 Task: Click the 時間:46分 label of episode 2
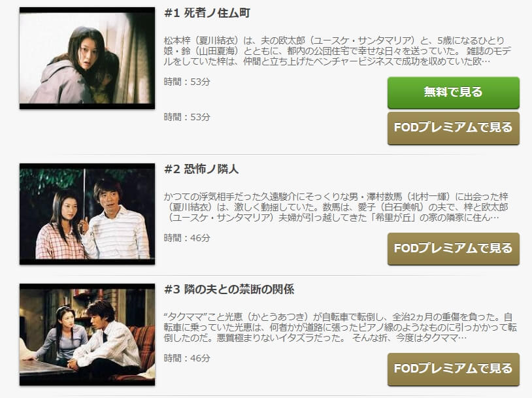click(187, 238)
